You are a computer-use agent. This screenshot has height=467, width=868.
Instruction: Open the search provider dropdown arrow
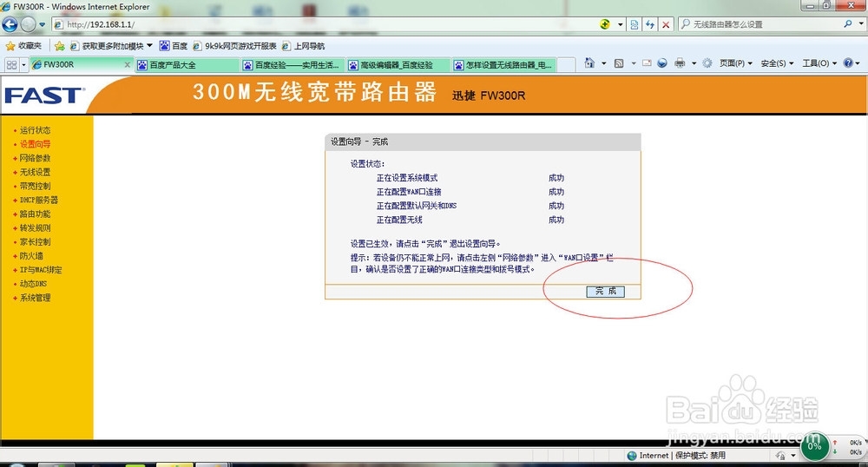861,23
